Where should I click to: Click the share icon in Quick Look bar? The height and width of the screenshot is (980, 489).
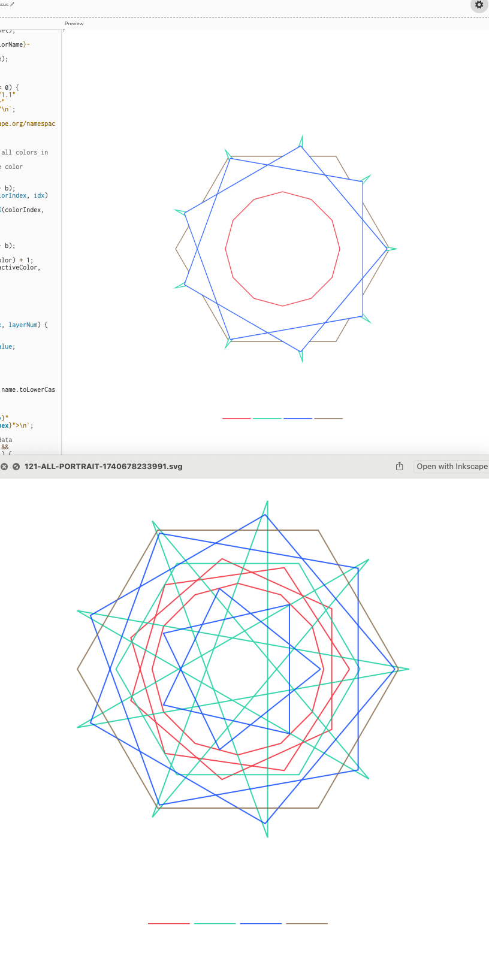[400, 466]
